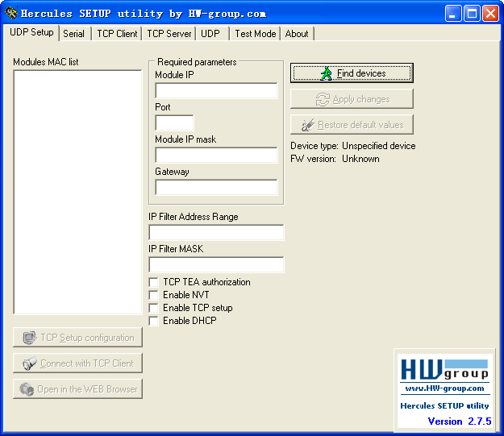Check the Enable TCP setup option
This screenshot has width=504, height=436.
[154, 308]
